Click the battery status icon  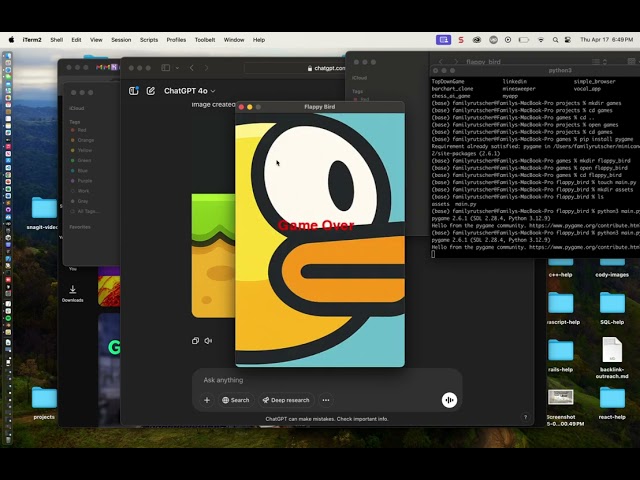pyautogui.click(x=524, y=40)
